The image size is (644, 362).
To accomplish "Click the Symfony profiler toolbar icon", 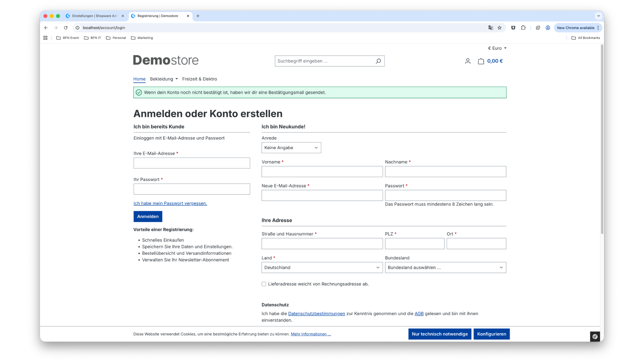I will [x=595, y=337].
